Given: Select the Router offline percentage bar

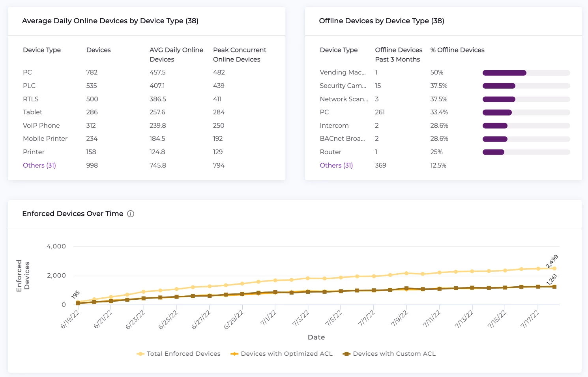Looking at the screenshot, I should click(526, 152).
